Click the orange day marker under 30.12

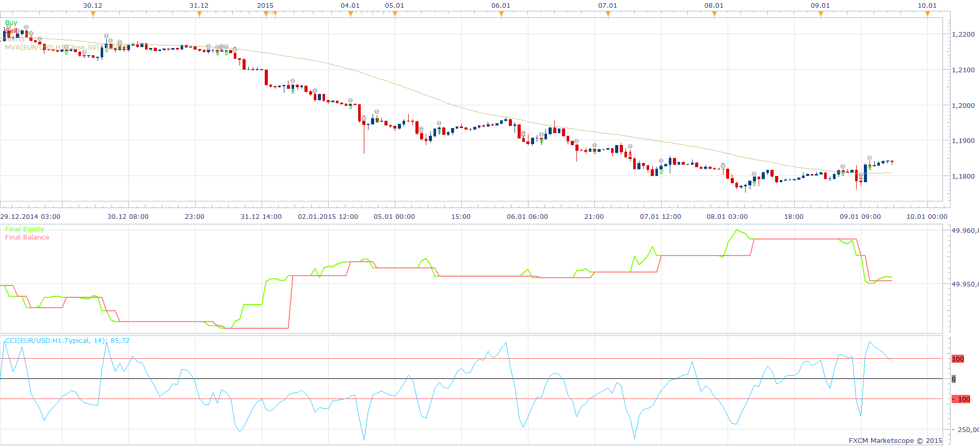(93, 14)
